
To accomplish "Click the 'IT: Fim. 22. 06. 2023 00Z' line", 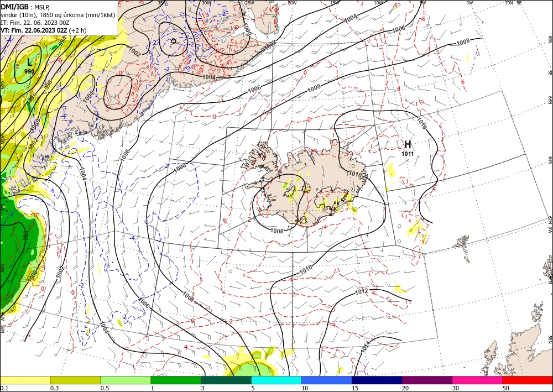I will point(35,23).
